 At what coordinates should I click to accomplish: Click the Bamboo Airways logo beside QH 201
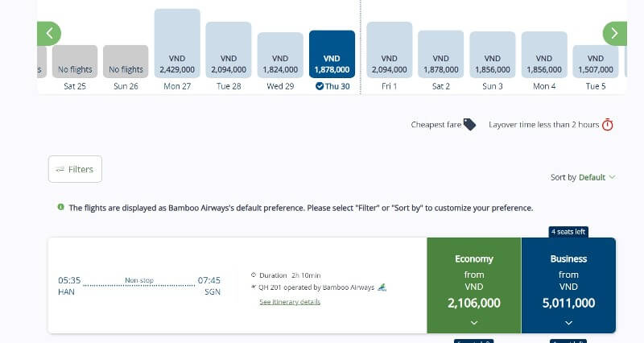[382, 287]
